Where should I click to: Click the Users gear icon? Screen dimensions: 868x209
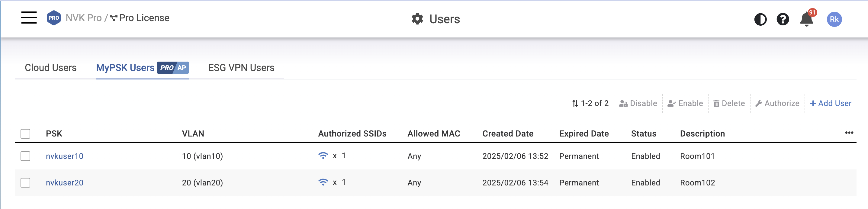click(417, 19)
